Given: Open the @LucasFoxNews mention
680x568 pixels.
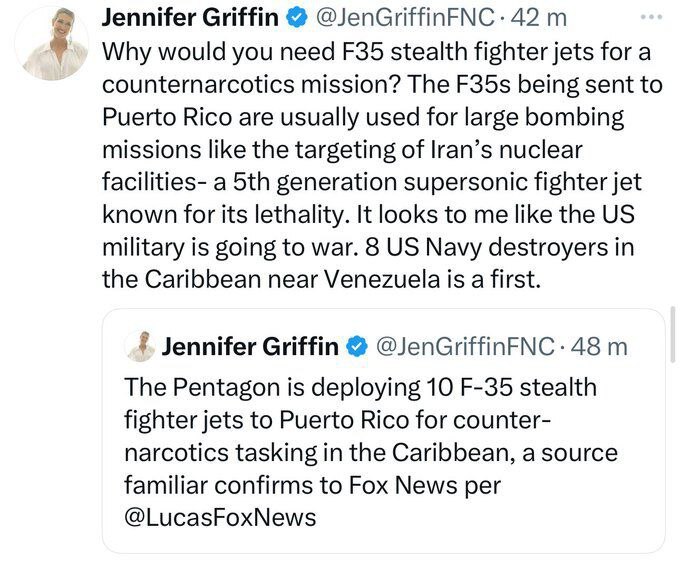Looking at the screenshot, I should pyautogui.click(x=220, y=517).
